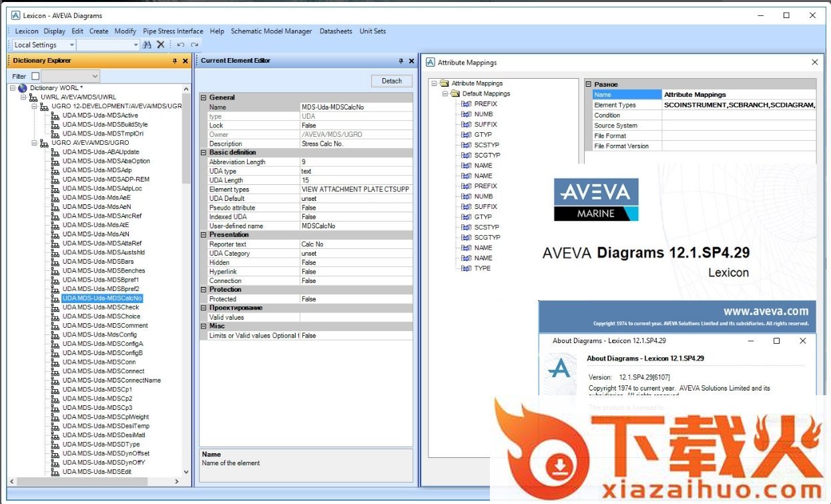
Task: Collapse the General property section
Action: [x=204, y=97]
